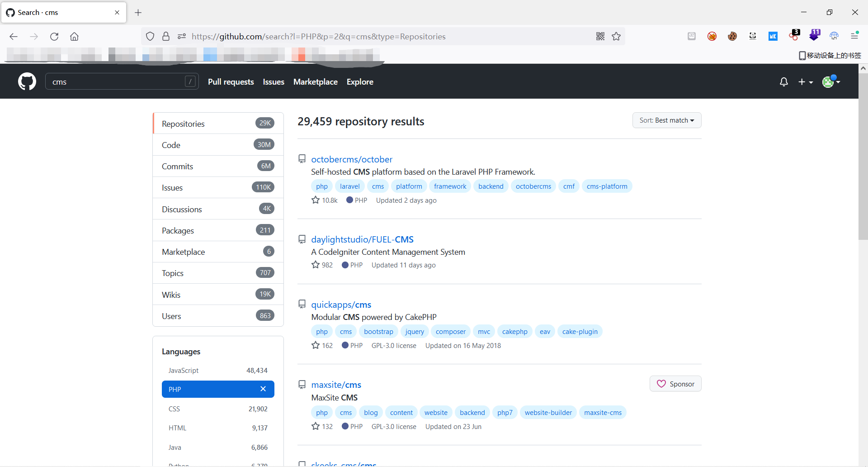Click the GitHub Octocat home logo
This screenshot has height=467, width=868.
pos(27,81)
